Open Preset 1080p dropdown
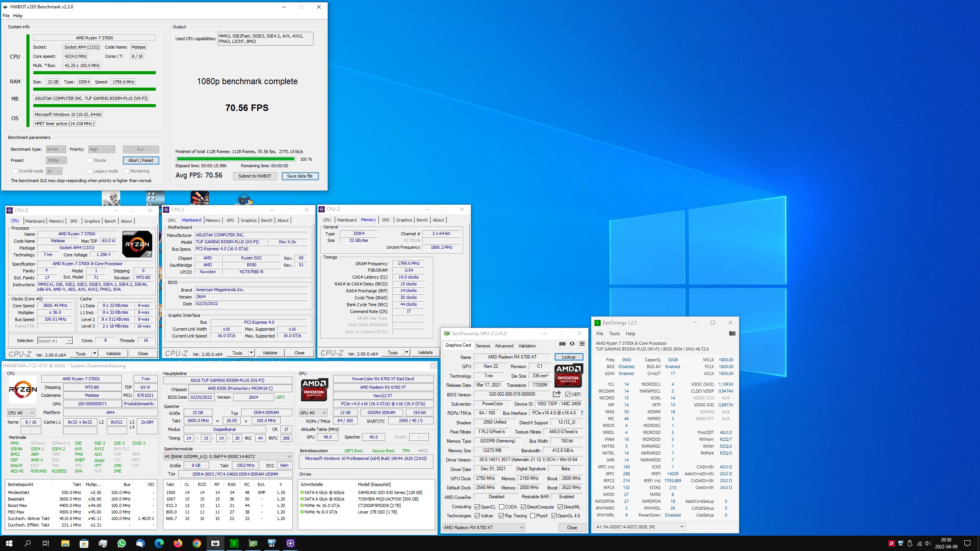This screenshot has width=980, height=551. [56, 160]
